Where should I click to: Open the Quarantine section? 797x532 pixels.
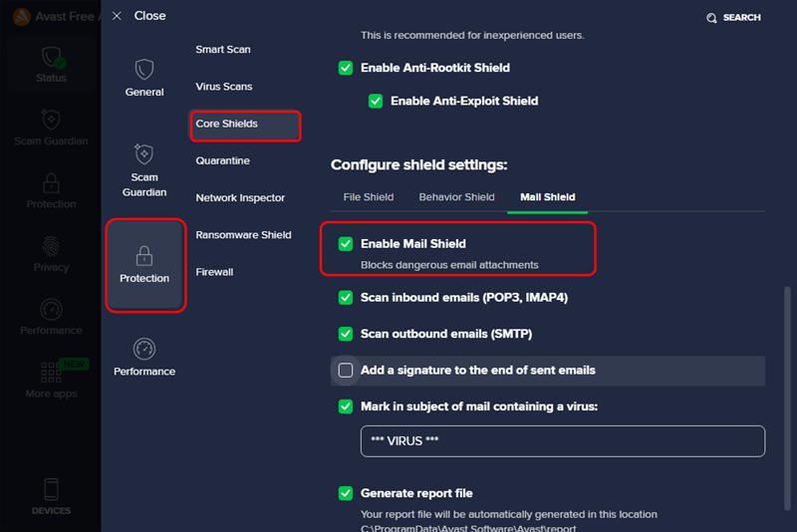[222, 160]
